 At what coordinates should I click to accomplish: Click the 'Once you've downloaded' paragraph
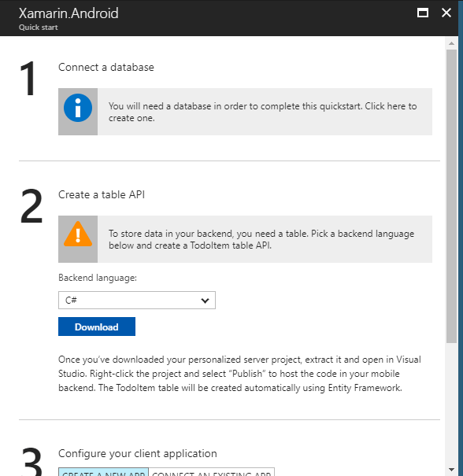(x=239, y=374)
